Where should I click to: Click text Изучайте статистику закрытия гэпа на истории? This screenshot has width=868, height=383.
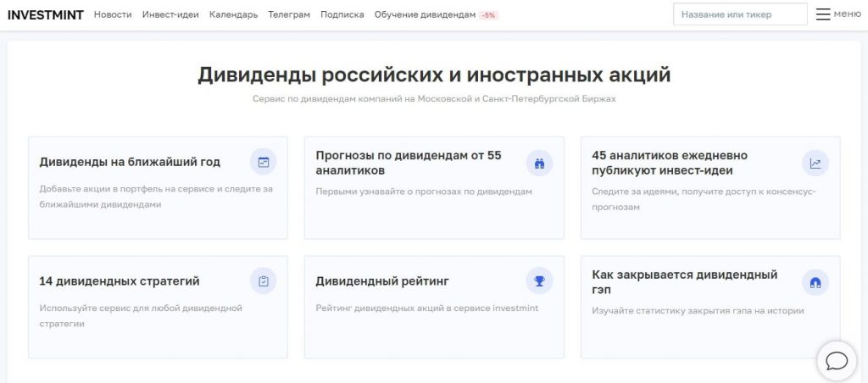point(698,311)
